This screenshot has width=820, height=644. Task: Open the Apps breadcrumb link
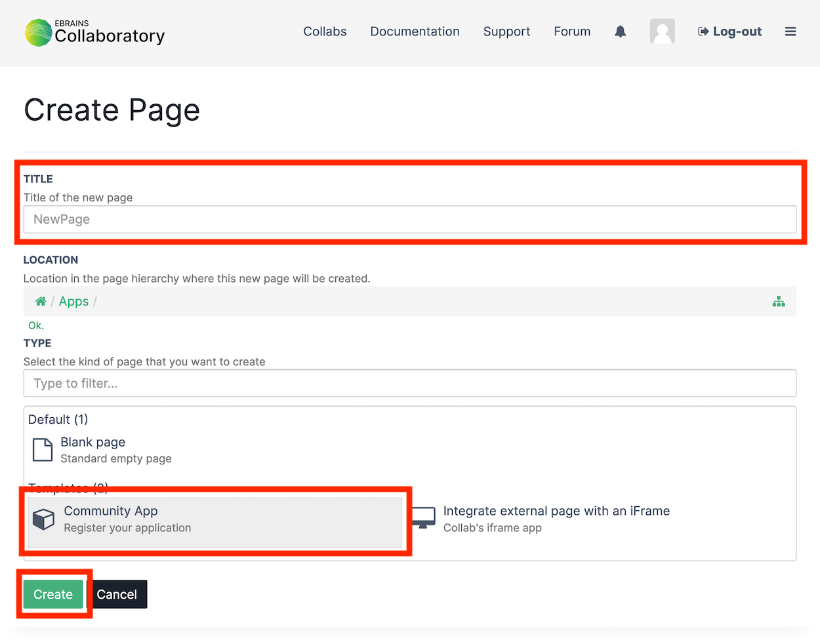pos(73,301)
